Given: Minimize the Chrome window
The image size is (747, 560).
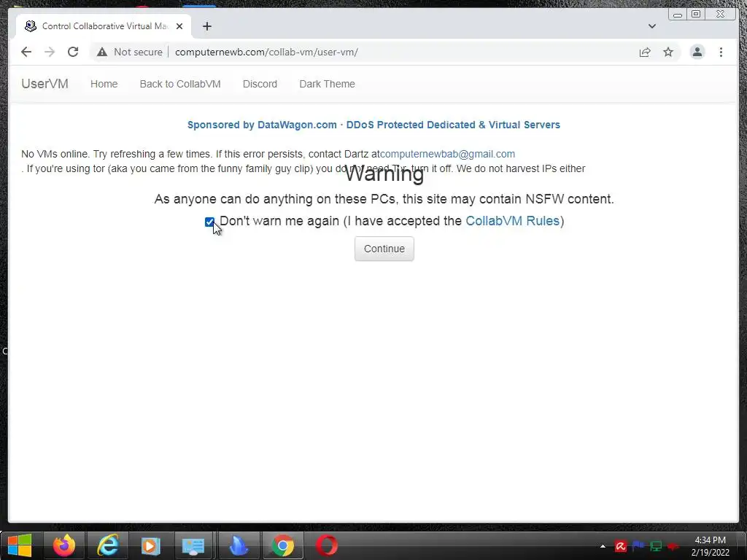Looking at the screenshot, I should (678, 15).
